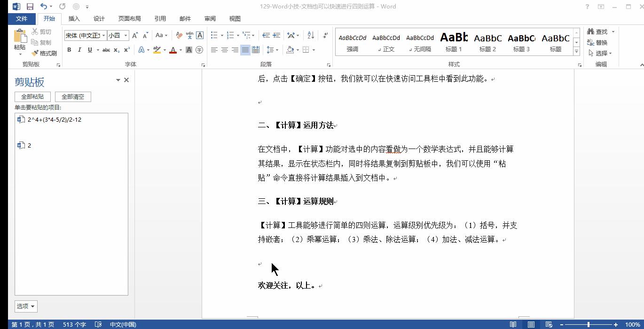Switch to the 插入 ribbon tab
This screenshot has height=329, width=644.
74,18
